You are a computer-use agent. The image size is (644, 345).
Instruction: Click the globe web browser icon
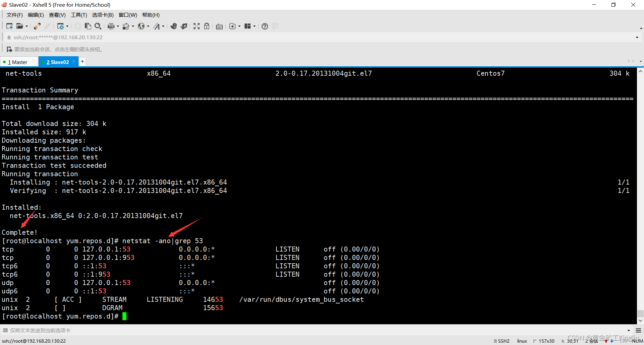[x=142, y=26]
